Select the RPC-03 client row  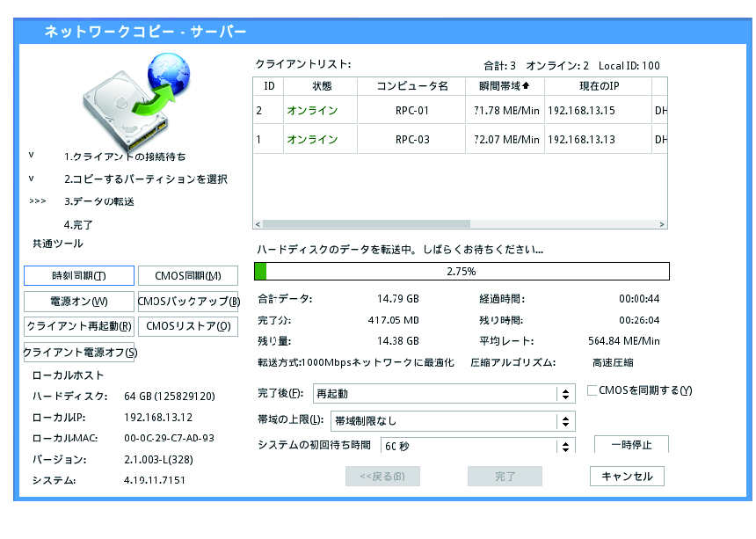[x=411, y=140]
